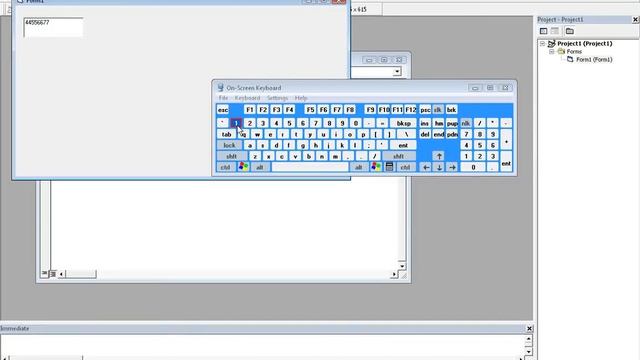Click code window horizontal scrollbar right arrow
The image size is (640, 360).
[x=394, y=274]
